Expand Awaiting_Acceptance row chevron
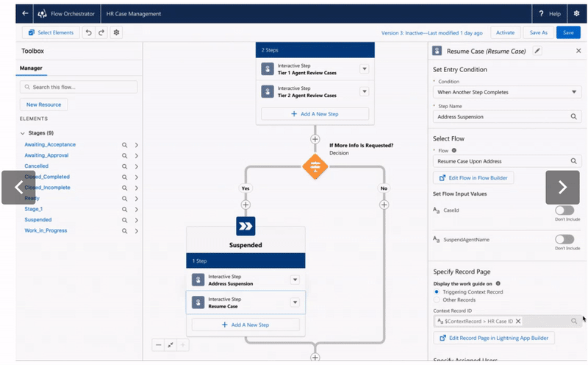588x365 pixels. [137, 145]
